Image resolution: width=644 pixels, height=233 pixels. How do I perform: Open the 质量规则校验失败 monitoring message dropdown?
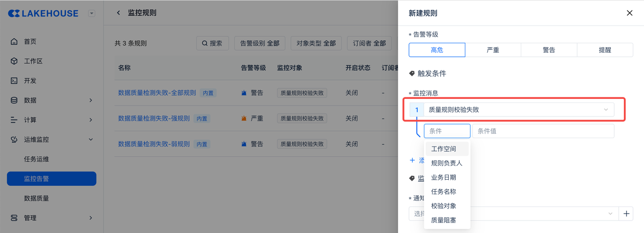518,109
